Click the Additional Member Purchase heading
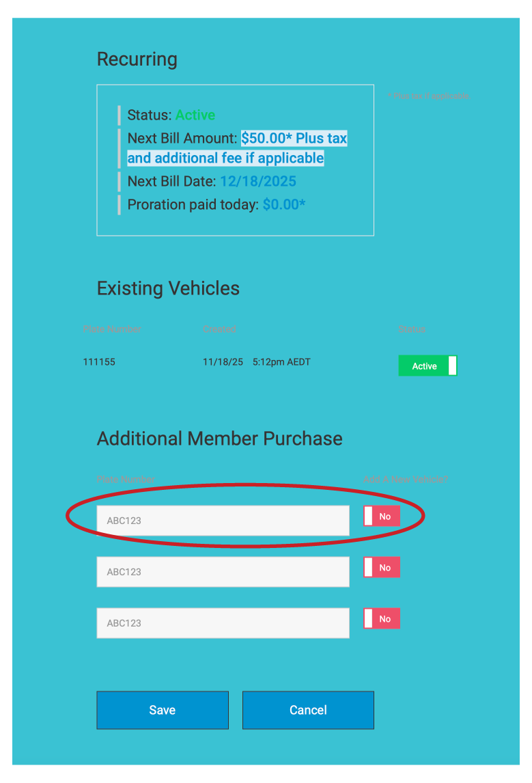The width and height of the screenshot is (532, 783). click(x=219, y=439)
